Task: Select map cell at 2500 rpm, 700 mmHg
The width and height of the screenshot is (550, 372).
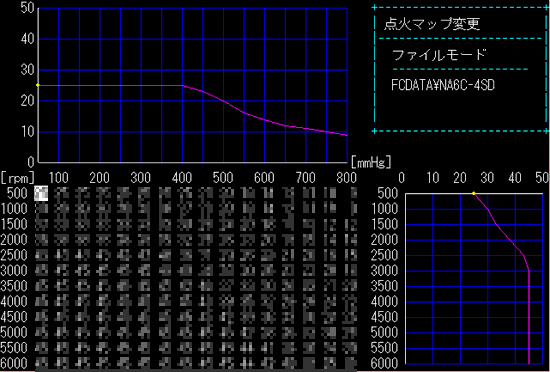Action: [309, 255]
